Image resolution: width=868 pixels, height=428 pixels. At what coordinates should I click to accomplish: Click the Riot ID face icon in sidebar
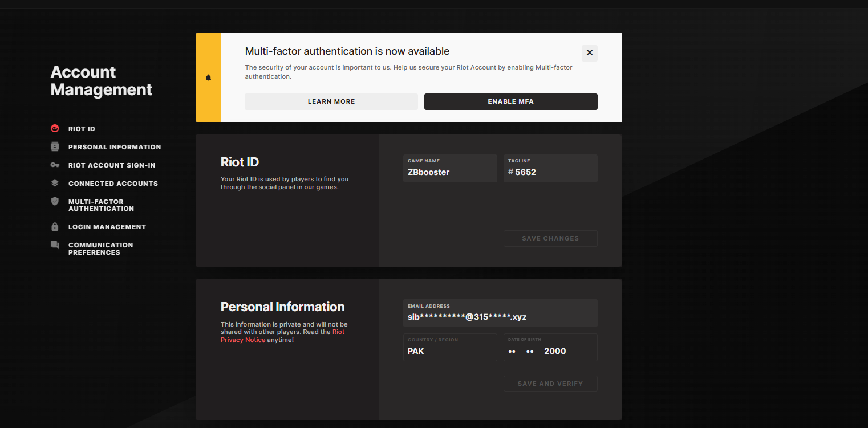[55, 129]
